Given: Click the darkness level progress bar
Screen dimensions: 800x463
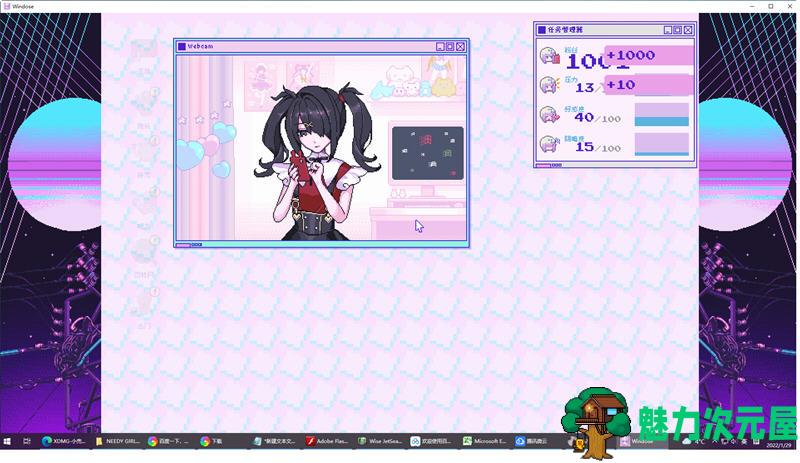Looking at the screenshot, I should coord(662,144).
